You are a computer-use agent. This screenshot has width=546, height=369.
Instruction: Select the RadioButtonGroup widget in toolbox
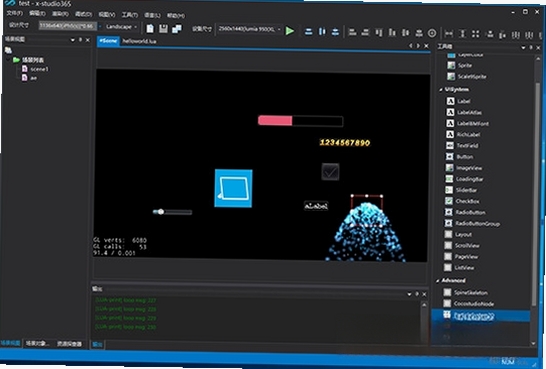click(473, 223)
